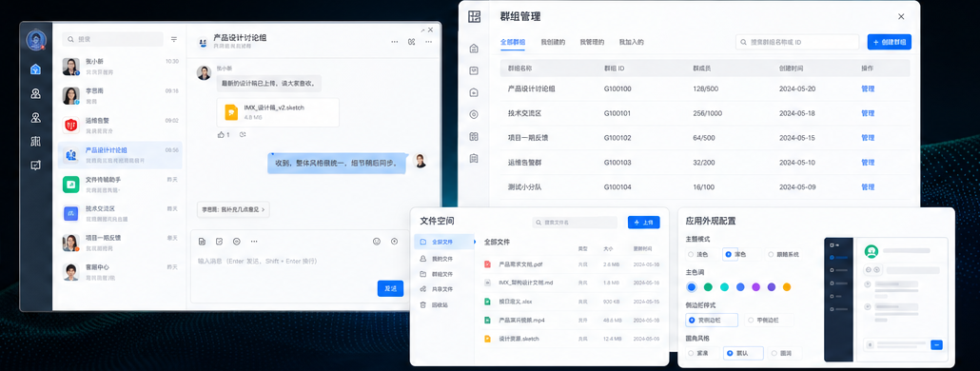Viewport: 980px width, 371px height.
Task: Close the 群组管理 window
Action: 901,17
